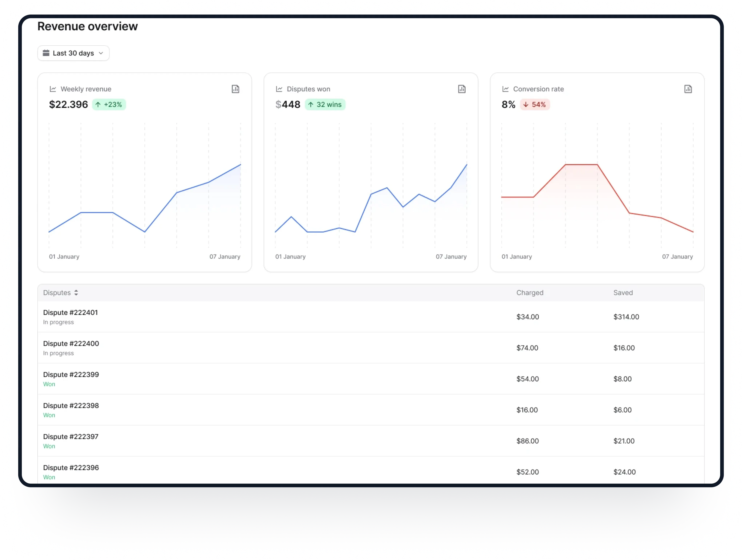Click the $22.396 weekly revenue value

pos(68,105)
